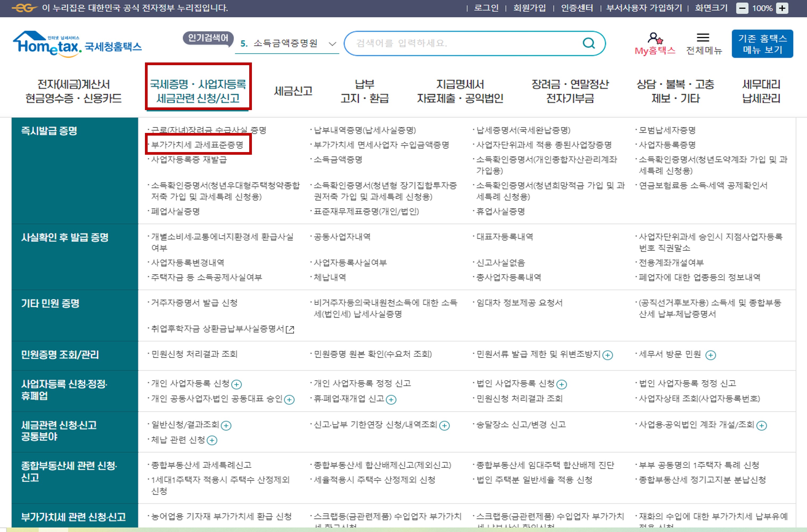This screenshot has width=807, height=532.
Task: Open 인기검색어 dropdown chevron
Action: pyautogui.click(x=332, y=44)
